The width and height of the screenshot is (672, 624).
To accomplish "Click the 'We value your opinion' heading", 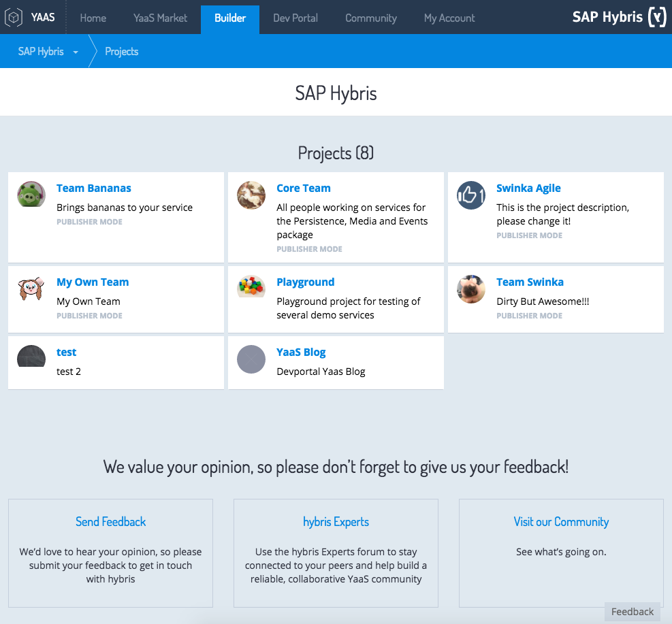I will click(336, 467).
